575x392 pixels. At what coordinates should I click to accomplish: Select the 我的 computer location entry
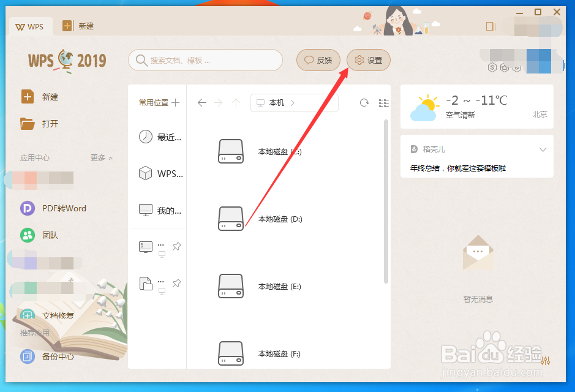point(160,211)
